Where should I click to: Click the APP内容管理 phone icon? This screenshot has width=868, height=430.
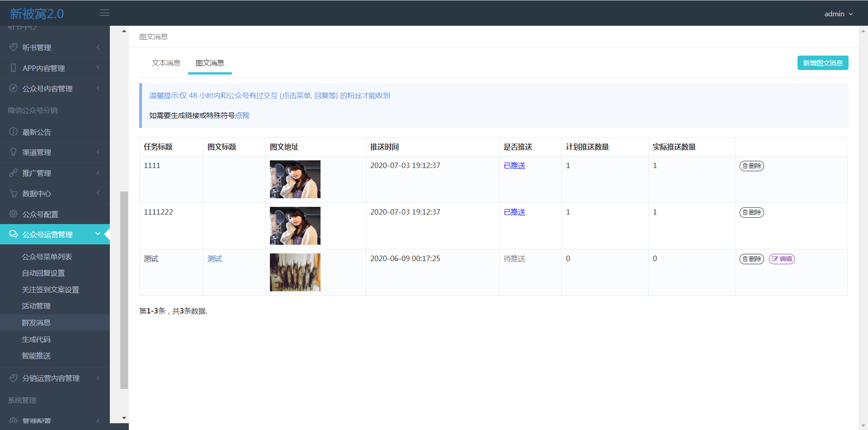14,68
